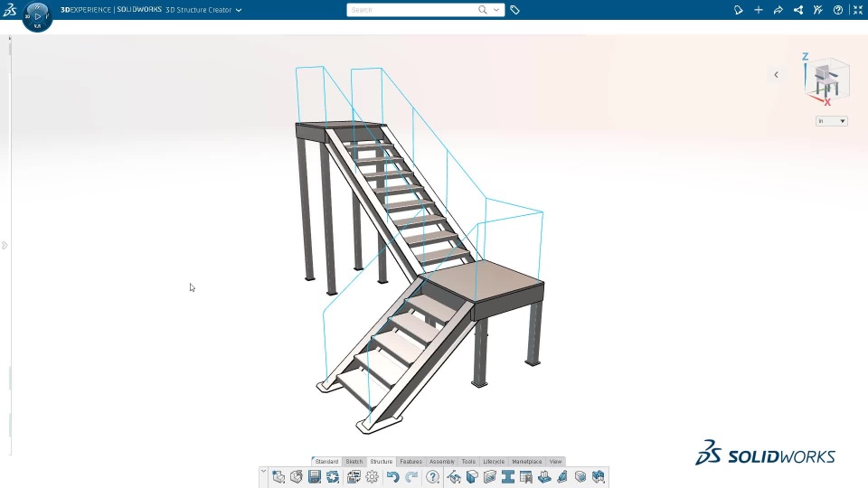Screen dimensions: 868x488
Task: Open notifications bell icon
Action: click(x=739, y=10)
